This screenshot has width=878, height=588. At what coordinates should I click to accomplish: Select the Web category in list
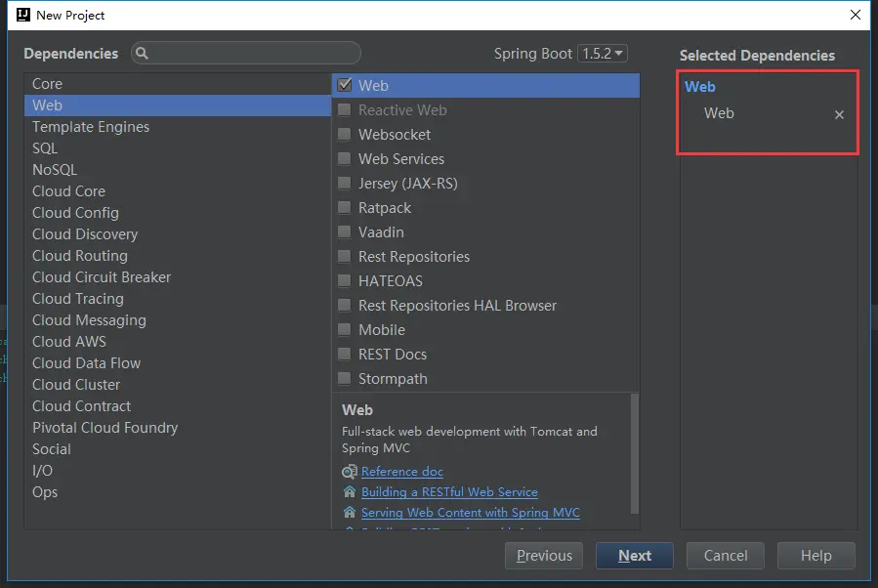click(178, 105)
